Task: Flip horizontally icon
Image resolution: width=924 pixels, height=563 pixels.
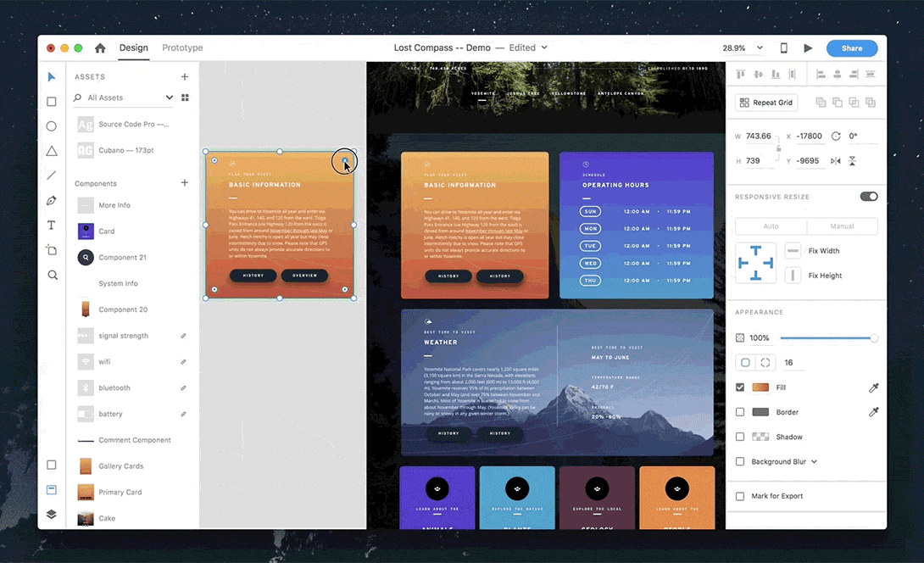Action: click(x=836, y=161)
